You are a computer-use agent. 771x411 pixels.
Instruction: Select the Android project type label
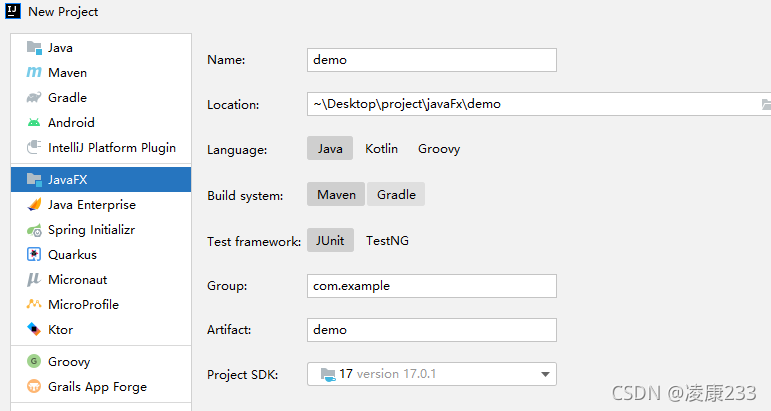click(71, 122)
